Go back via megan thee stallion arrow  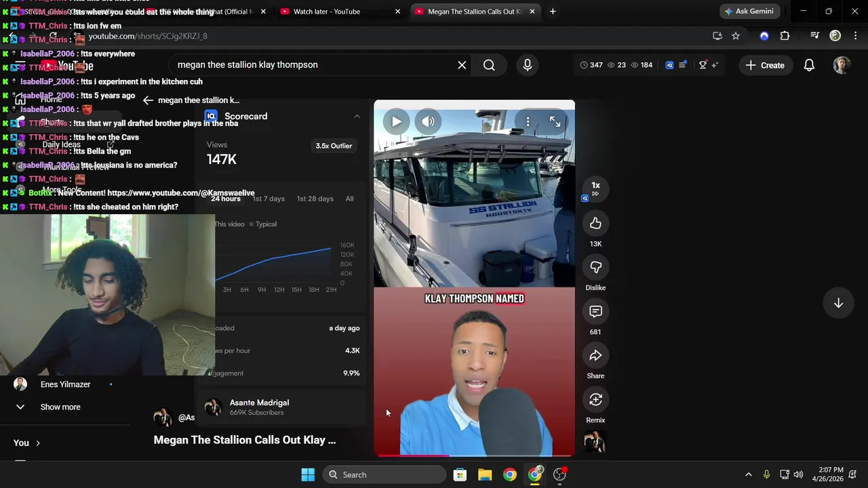click(x=148, y=100)
